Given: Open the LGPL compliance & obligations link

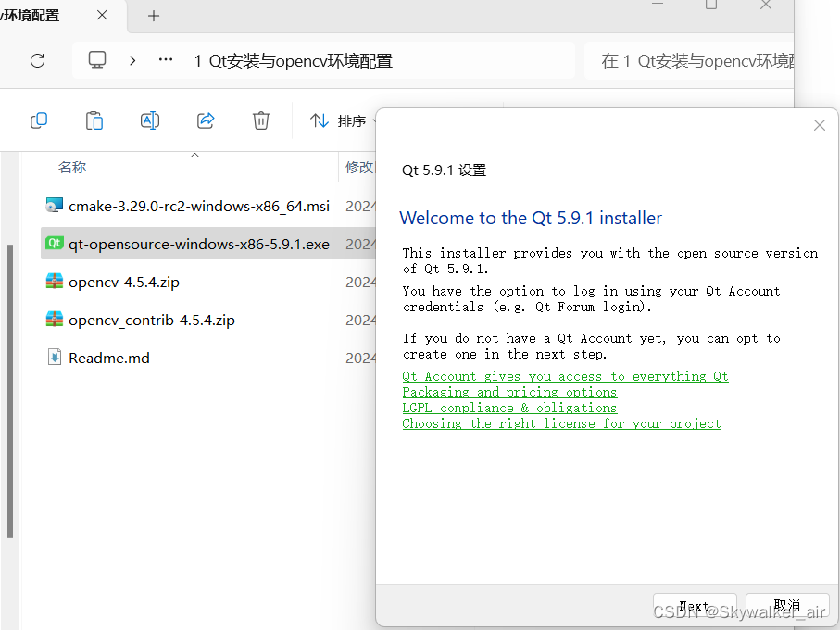Looking at the screenshot, I should point(509,408).
